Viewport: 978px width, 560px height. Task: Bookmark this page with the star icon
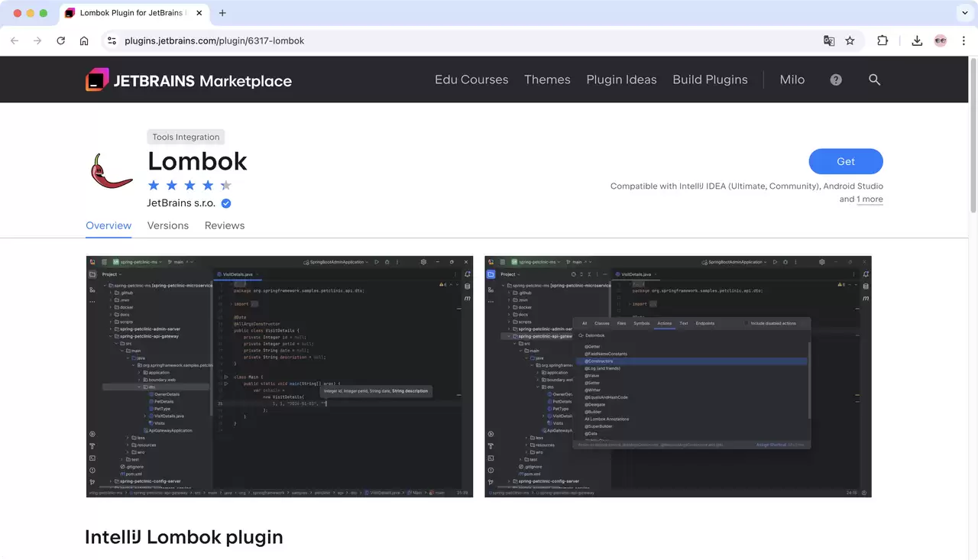click(x=850, y=40)
